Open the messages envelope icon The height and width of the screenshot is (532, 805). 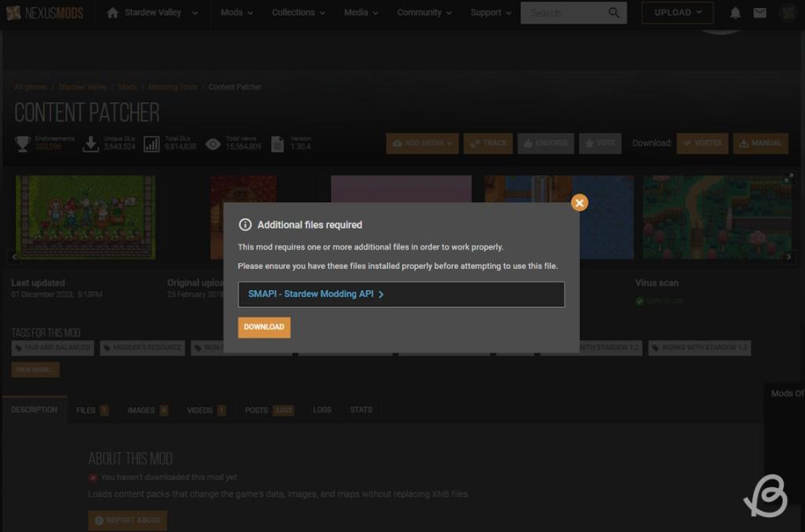(759, 13)
